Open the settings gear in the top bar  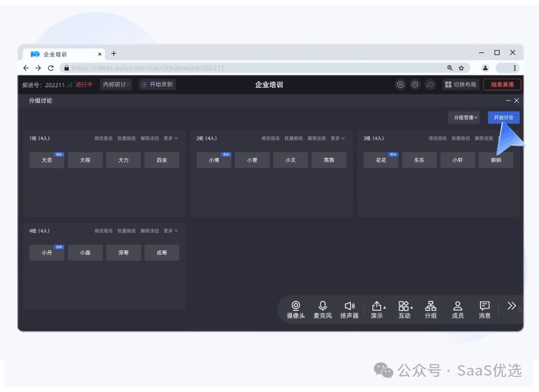coord(415,85)
